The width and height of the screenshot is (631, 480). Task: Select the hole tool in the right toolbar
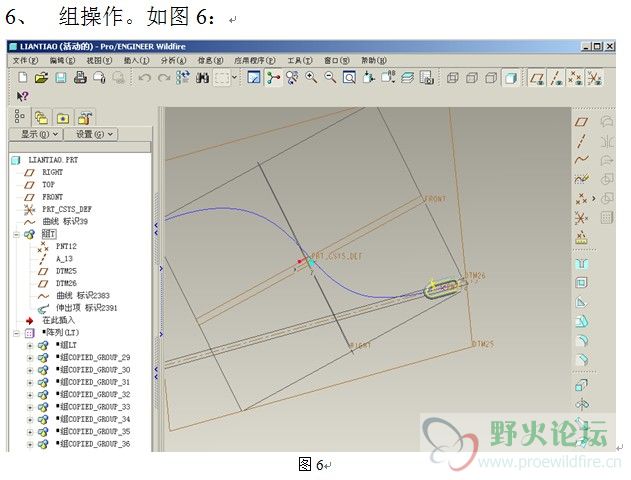[582, 264]
